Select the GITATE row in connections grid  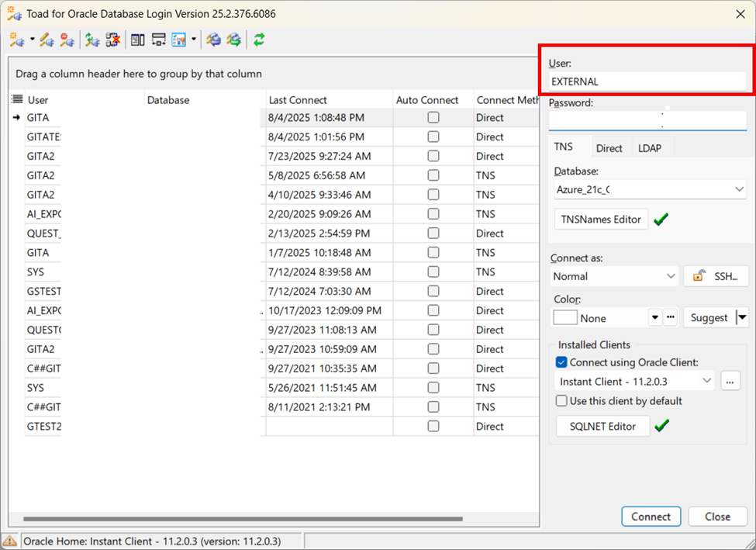(x=282, y=137)
